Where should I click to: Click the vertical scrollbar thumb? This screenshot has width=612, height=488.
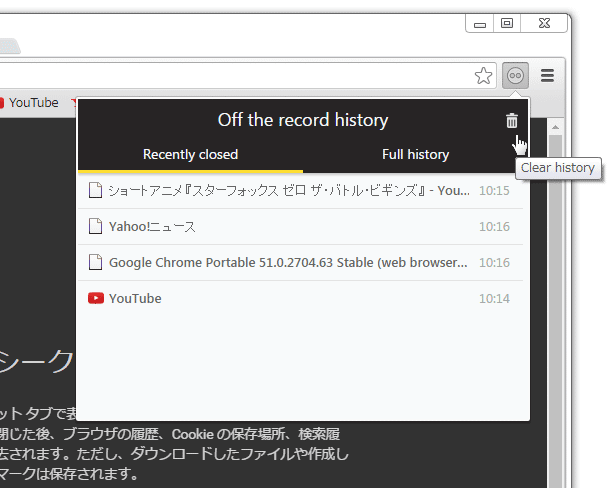tap(555, 311)
